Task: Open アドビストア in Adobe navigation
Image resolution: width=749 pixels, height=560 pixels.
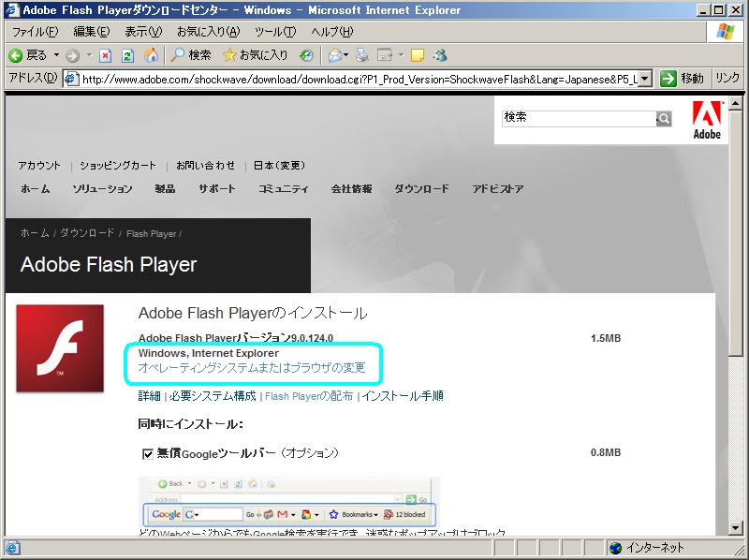Action: [x=498, y=189]
